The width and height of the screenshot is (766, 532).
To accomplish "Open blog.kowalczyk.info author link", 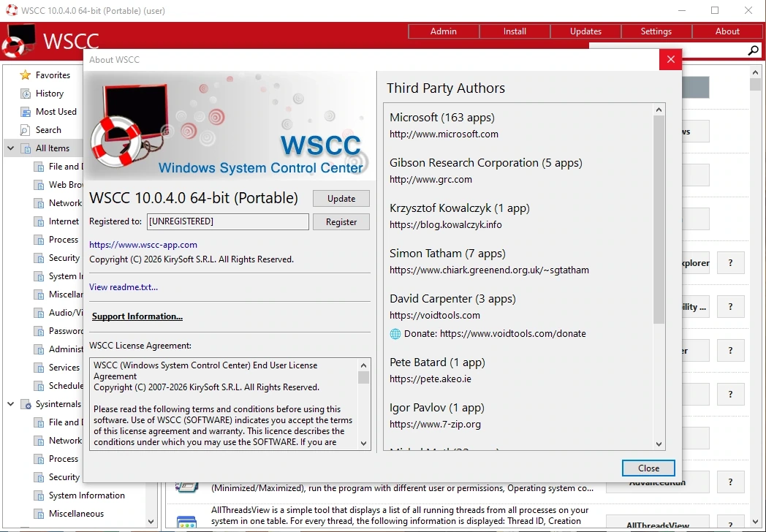I will click(x=446, y=225).
